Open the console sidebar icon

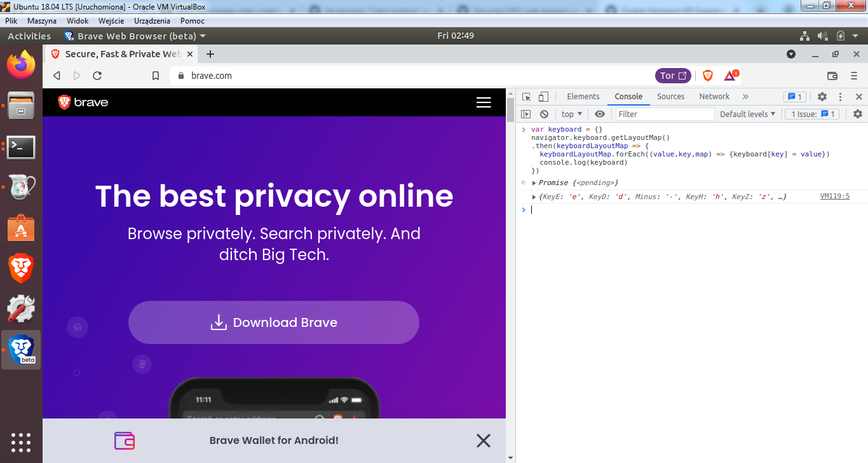point(527,113)
